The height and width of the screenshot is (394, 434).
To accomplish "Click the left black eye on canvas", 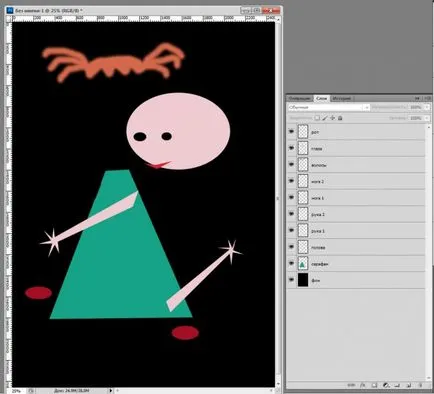I will point(140,136).
